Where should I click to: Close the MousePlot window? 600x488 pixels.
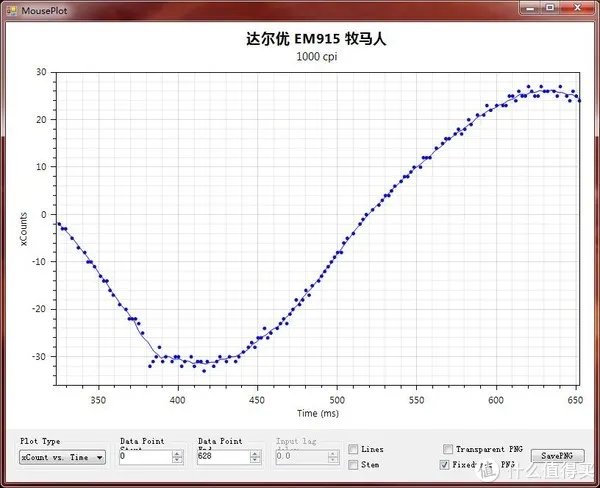tap(577, 8)
